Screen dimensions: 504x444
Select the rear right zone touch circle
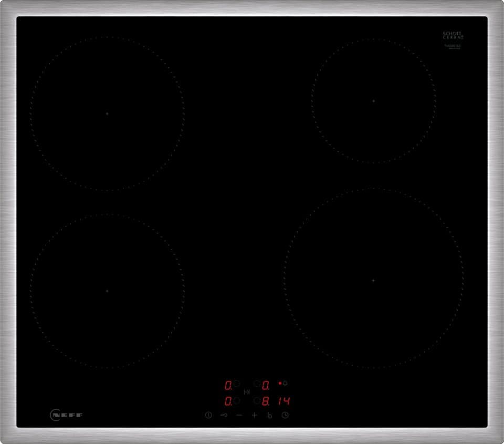point(257,383)
